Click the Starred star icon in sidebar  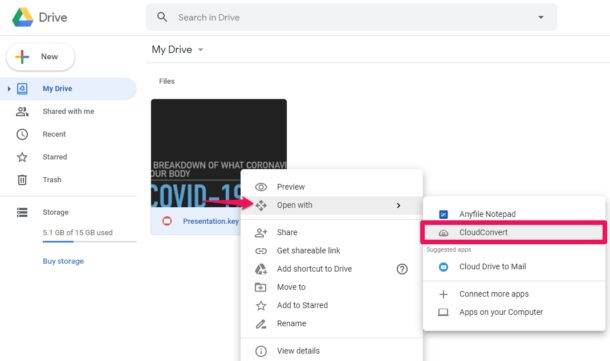point(22,157)
